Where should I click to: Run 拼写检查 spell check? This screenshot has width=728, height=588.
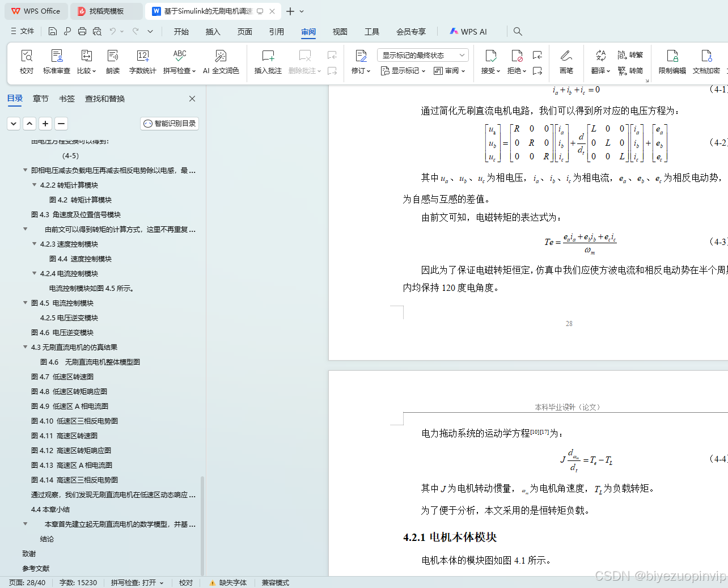click(x=179, y=61)
